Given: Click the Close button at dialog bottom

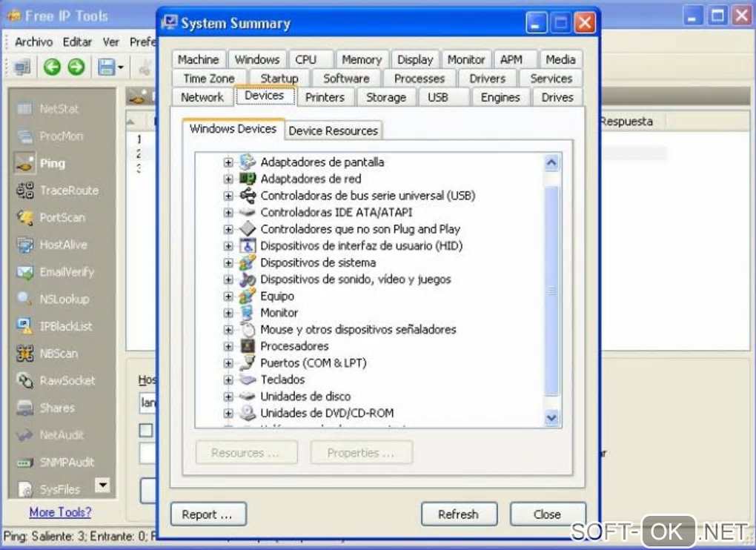Looking at the screenshot, I should pyautogui.click(x=547, y=514).
